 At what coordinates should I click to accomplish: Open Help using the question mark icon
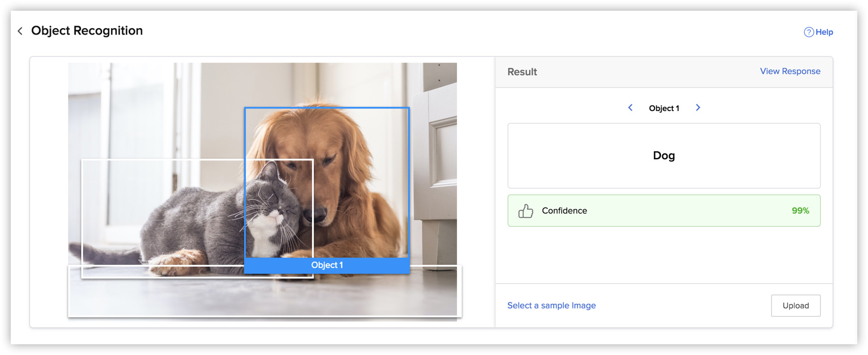click(x=808, y=32)
